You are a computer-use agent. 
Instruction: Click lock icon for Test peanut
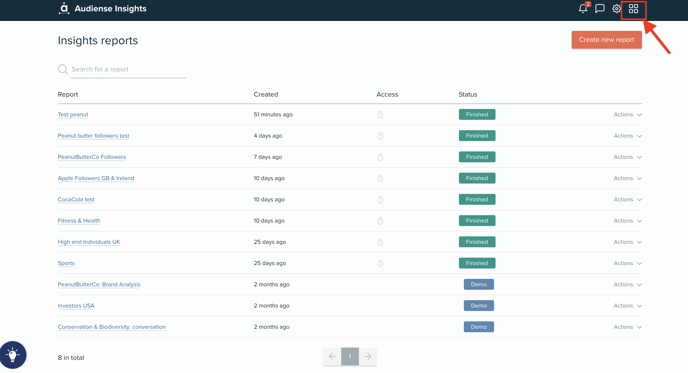(380, 115)
